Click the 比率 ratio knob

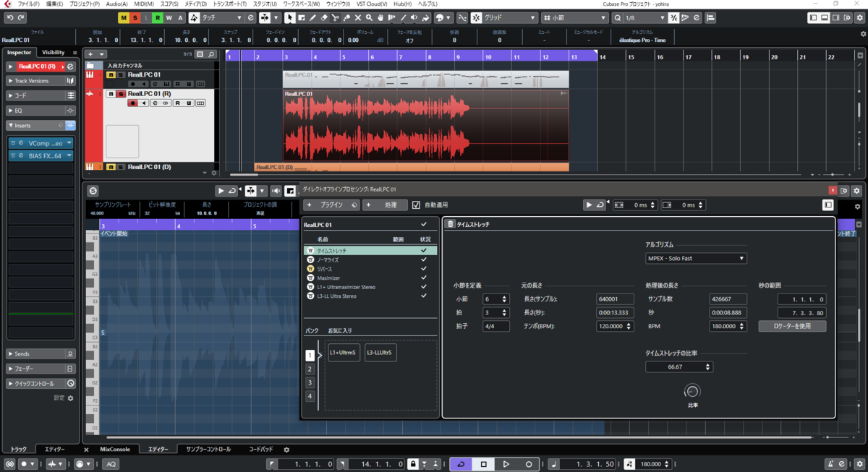pos(692,391)
